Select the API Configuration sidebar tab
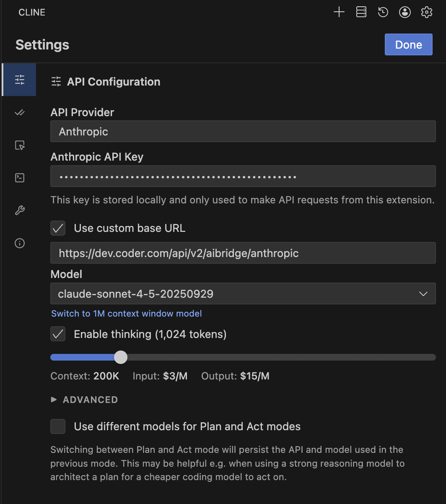The image size is (446, 504). tap(20, 80)
